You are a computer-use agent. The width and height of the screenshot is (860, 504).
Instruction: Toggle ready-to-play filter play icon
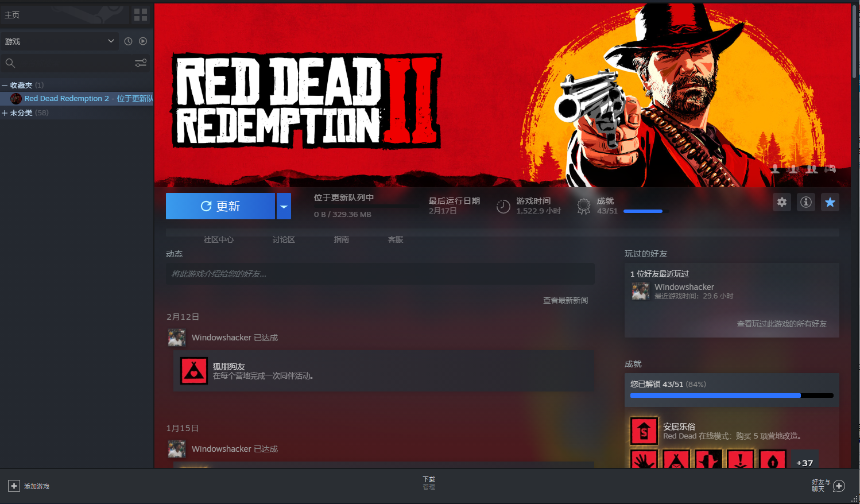click(143, 41)
